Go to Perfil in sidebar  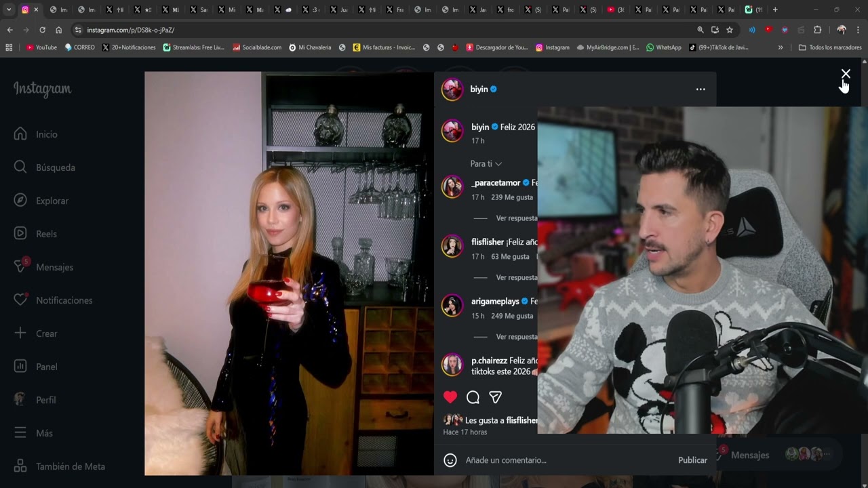point(35,400)
